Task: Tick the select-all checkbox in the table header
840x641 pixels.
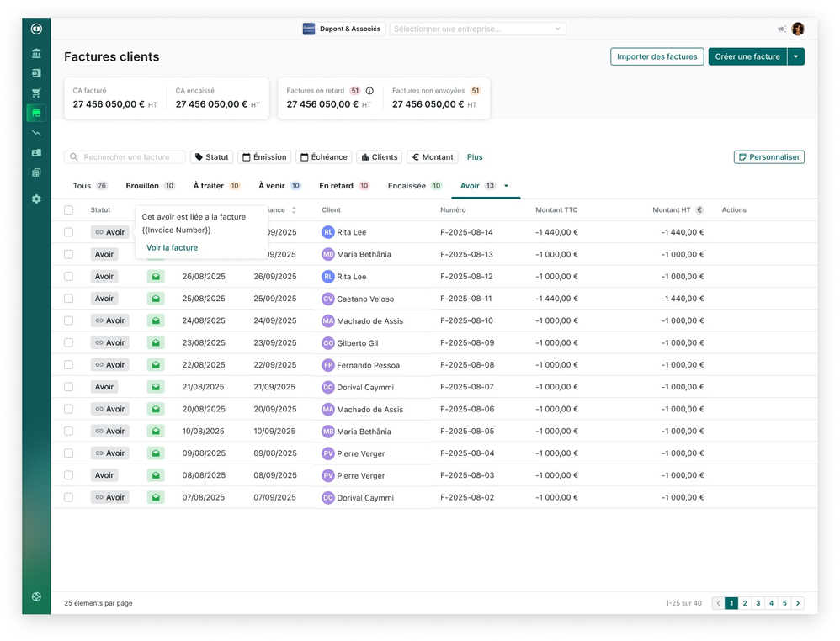Action: pos(69,210)
